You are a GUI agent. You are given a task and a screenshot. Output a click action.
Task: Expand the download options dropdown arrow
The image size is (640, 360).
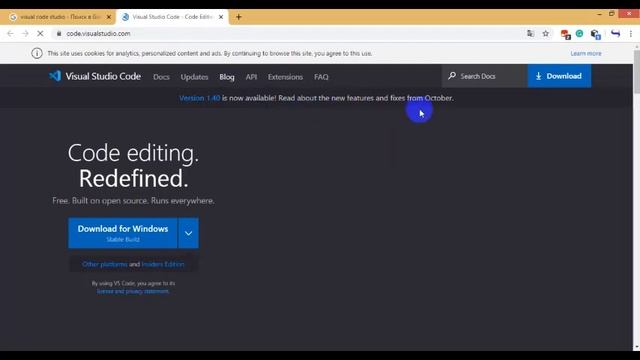point(189,233)
